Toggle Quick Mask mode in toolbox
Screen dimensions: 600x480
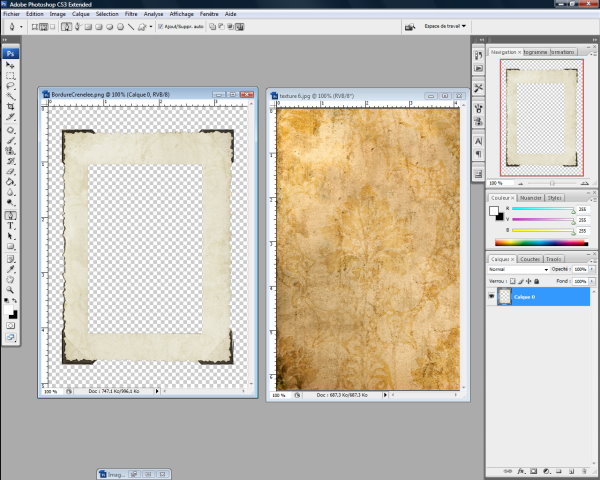[x=11, y=325]
